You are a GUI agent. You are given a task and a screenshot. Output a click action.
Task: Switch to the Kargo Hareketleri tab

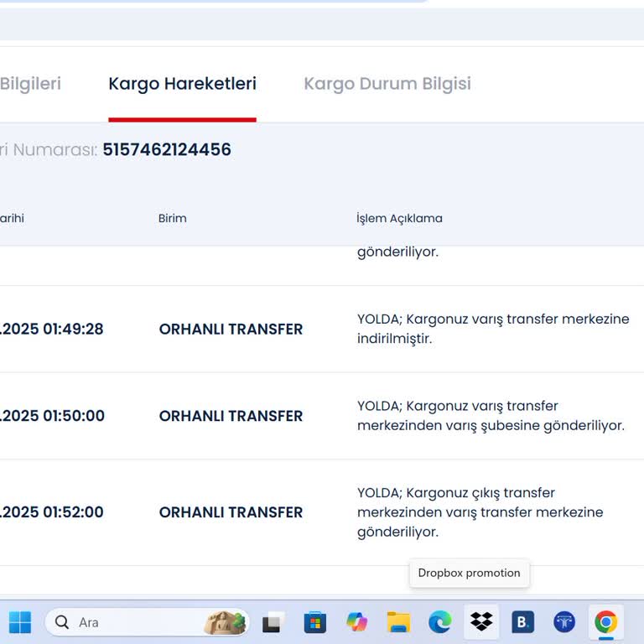click(x=182, y=84)
